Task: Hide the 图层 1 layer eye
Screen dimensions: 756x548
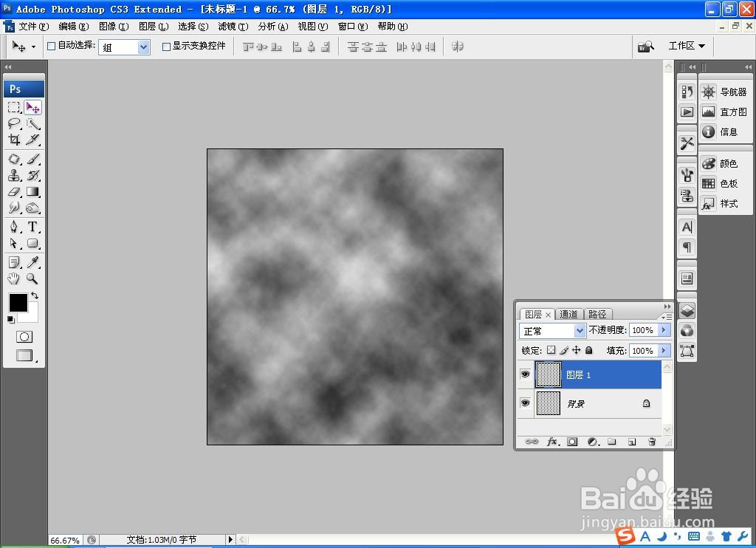Action: [x=526, y=374]
